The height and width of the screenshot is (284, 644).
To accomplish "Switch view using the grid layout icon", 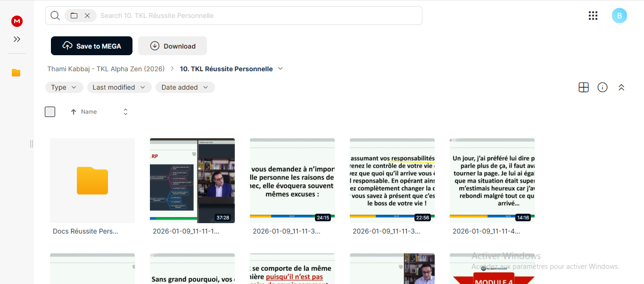I will pyautogui.click(x=584, y=87).
